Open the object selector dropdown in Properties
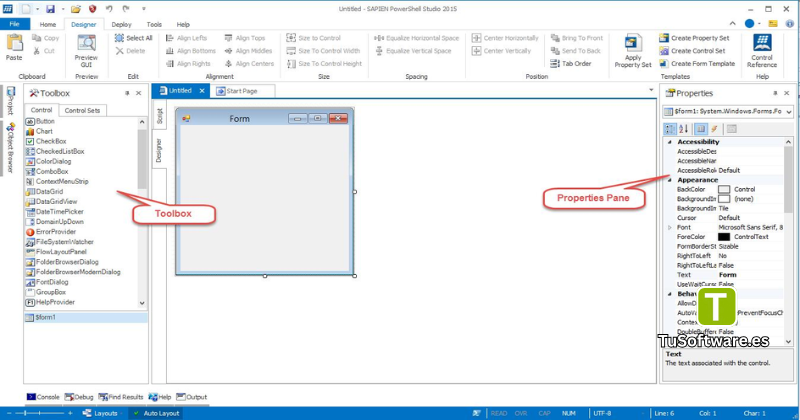This screenshot has height=420, width=800. [x=789, y=111]
